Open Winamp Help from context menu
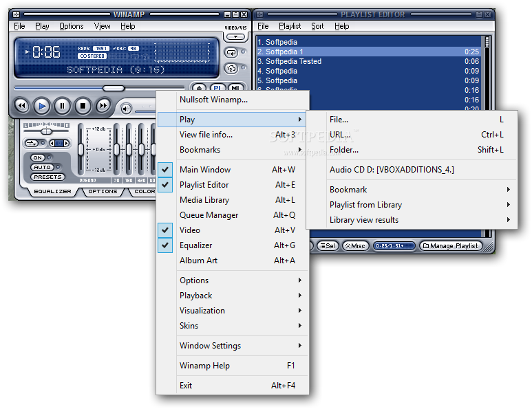532x409 pixels. click(x=233, y=366)
